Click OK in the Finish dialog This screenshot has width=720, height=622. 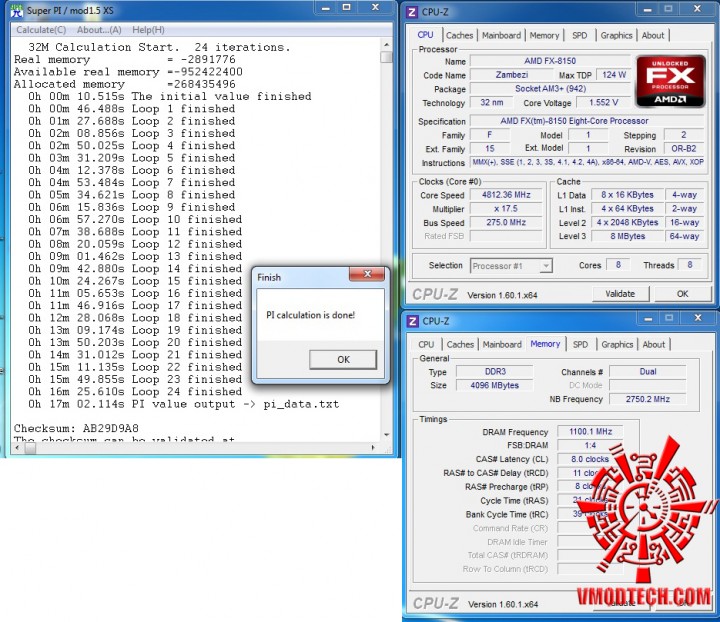343,359
